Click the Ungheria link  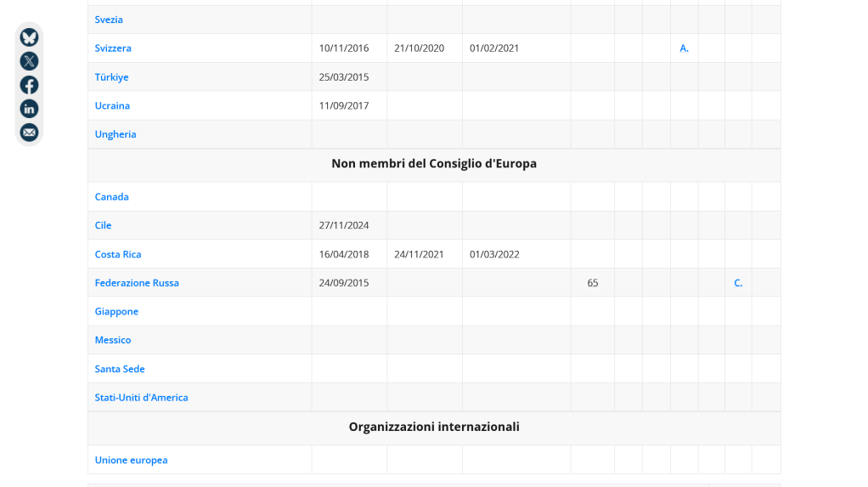click(x=116, y=134)
